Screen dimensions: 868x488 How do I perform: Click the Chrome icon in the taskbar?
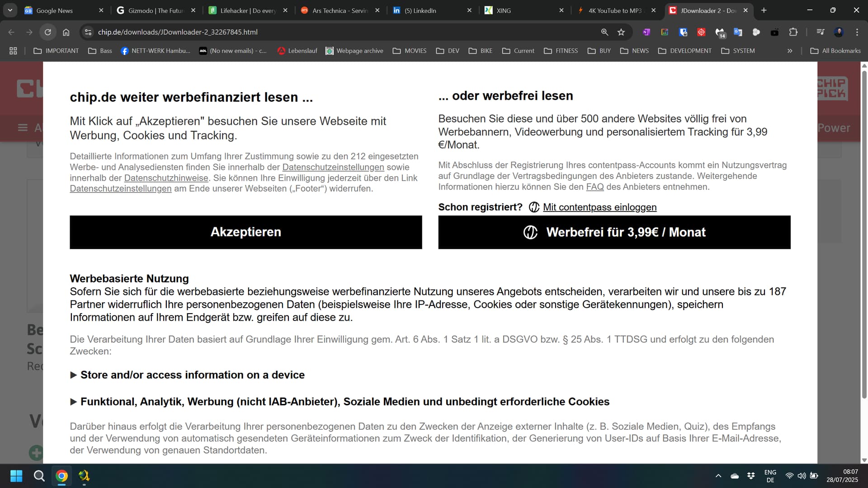pos(62,476)
